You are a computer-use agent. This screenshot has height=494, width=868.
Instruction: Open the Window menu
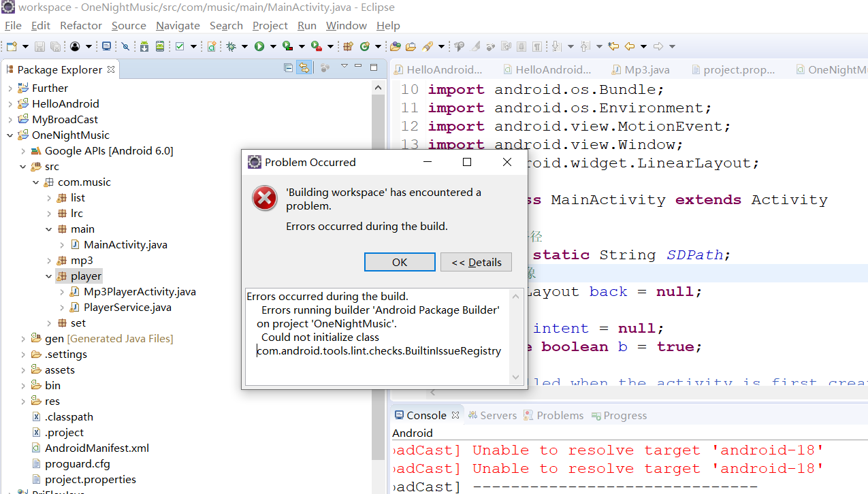coord(346,25)
